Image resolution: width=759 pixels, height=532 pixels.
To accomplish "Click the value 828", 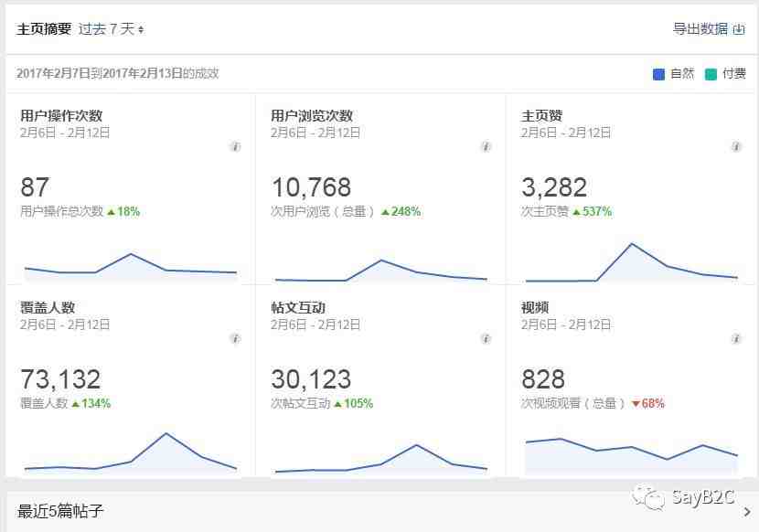I will (x=543, y=379).
